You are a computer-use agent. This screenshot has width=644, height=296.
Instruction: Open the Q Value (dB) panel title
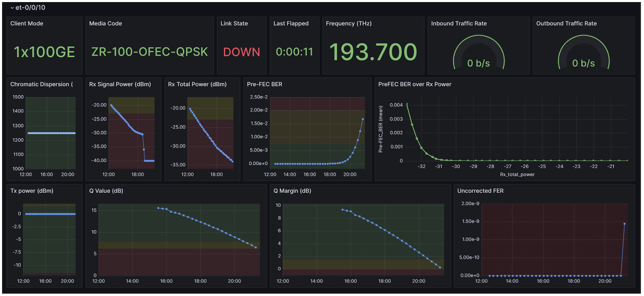(x=106, y=191)
